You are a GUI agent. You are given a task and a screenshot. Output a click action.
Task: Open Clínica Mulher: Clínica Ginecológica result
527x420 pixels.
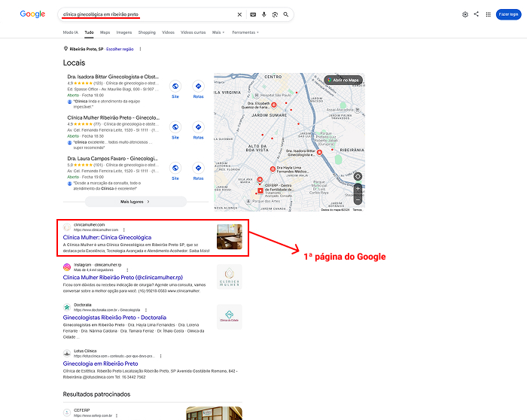[x=107, y=237]
